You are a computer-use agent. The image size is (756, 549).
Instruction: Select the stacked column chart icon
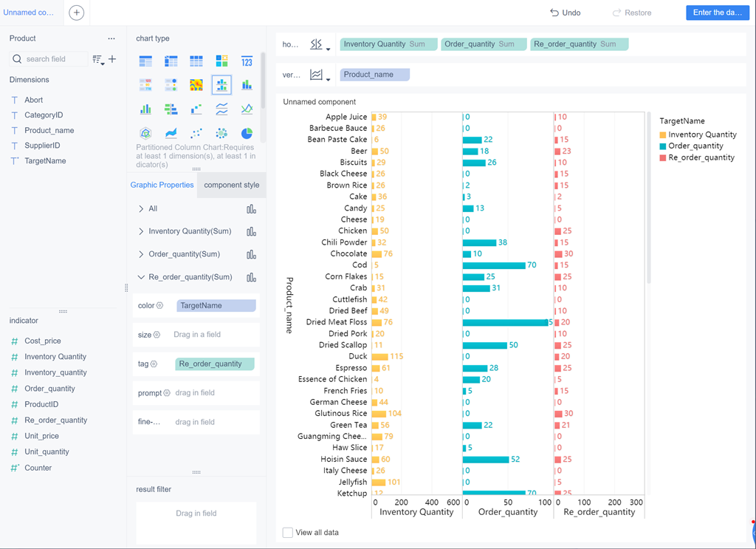[x=247, y=85]
